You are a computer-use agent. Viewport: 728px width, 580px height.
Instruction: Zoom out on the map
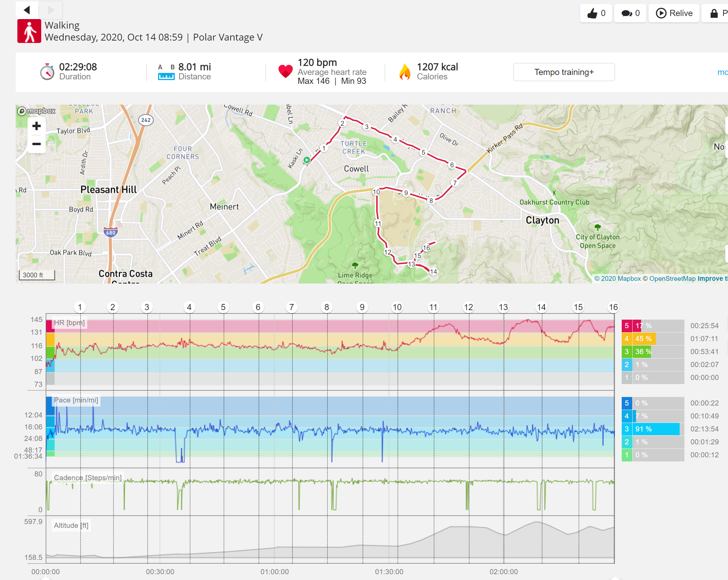coord(36,144)
